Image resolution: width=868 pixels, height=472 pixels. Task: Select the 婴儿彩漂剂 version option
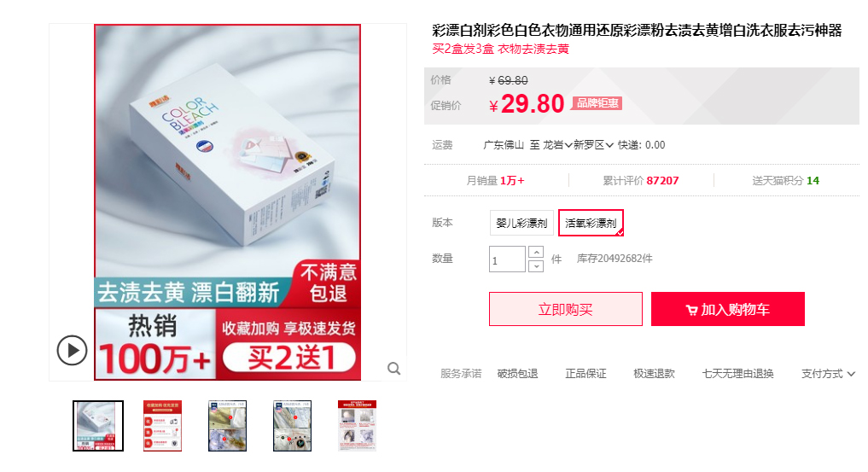521,223
